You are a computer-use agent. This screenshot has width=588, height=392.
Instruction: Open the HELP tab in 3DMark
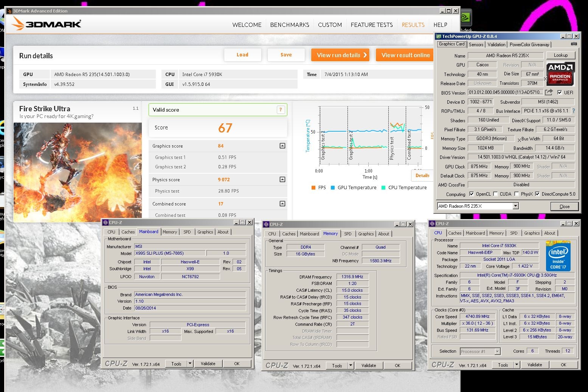[440, 25]
